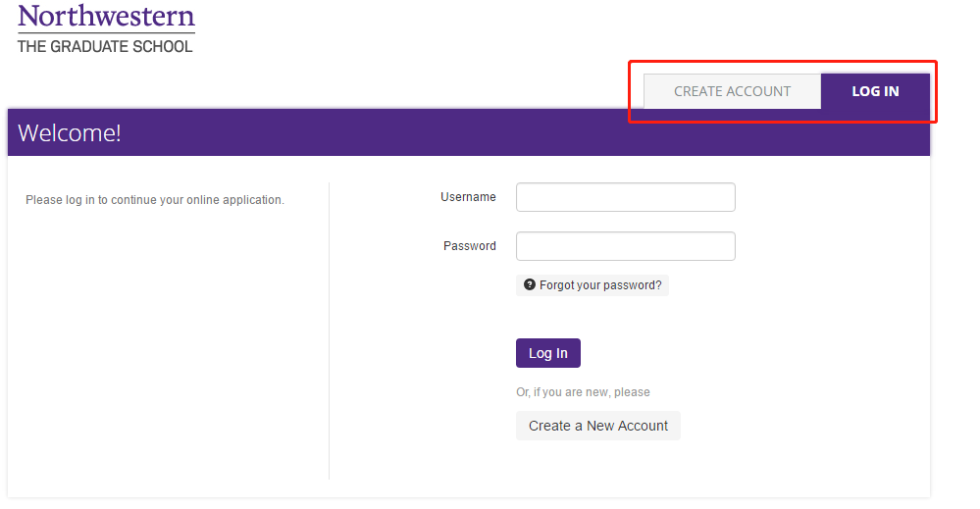The image size is (980, 509).
Task: Click 'Please log in to continue' text
Action: click(x=155, y=200)
